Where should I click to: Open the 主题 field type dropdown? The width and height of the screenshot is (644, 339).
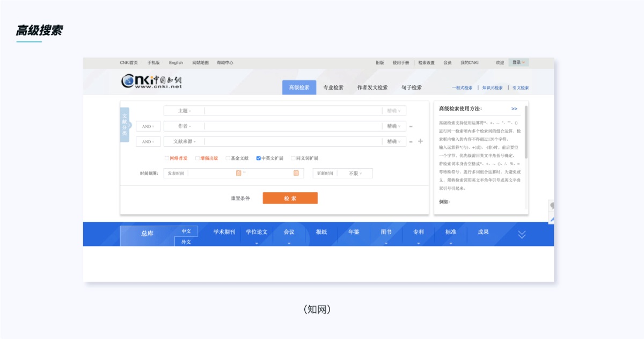184,111
